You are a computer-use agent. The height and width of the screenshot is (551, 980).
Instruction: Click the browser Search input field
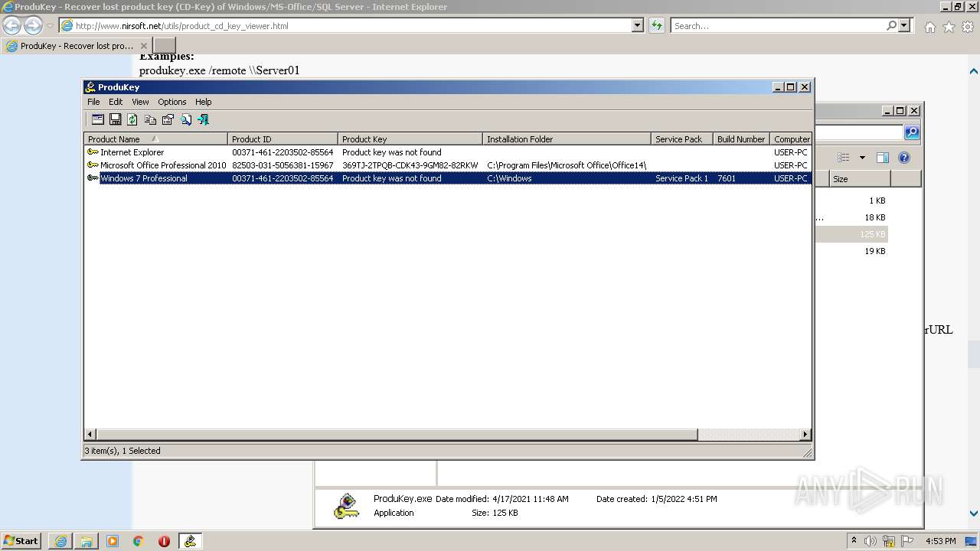pyautogui.click(x=777, y=25)
